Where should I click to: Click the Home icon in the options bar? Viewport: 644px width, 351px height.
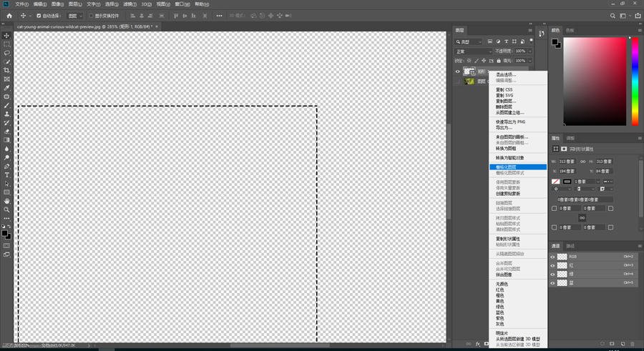[x=9, y=16]
